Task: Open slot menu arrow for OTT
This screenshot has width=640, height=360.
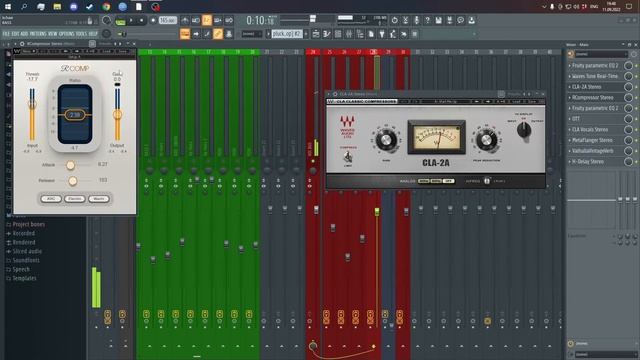Action: tap(570, 119)
